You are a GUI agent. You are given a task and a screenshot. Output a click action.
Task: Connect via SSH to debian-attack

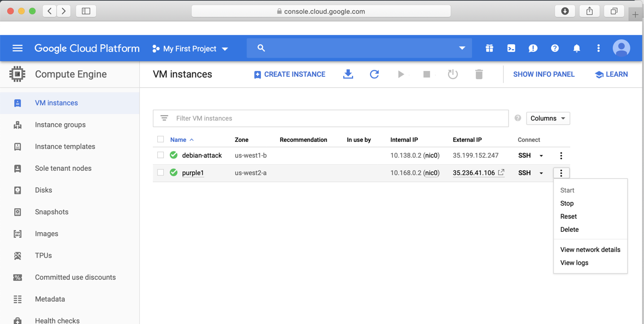524,155
